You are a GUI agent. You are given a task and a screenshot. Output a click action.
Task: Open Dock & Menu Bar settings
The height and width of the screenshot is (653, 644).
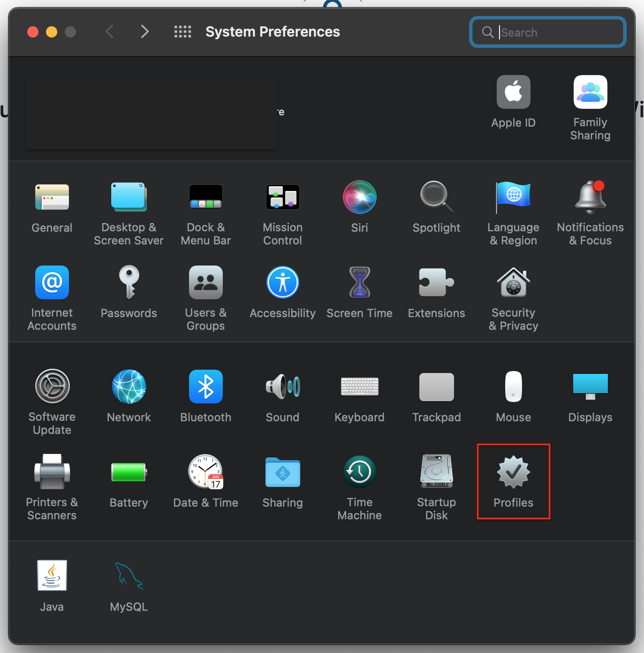pyautogui.click(x=205, y=197)
